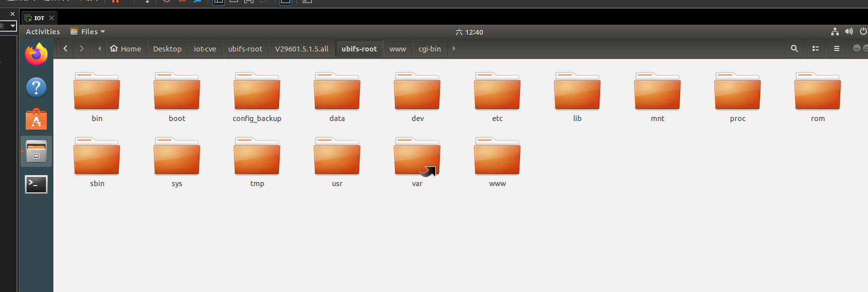Click the search icon in Files toolbar
The image size is (868, 292).
coord(794,49)
